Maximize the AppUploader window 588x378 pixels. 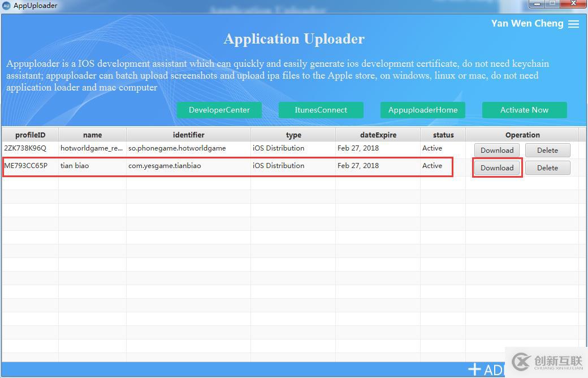[x=552, y=4]
